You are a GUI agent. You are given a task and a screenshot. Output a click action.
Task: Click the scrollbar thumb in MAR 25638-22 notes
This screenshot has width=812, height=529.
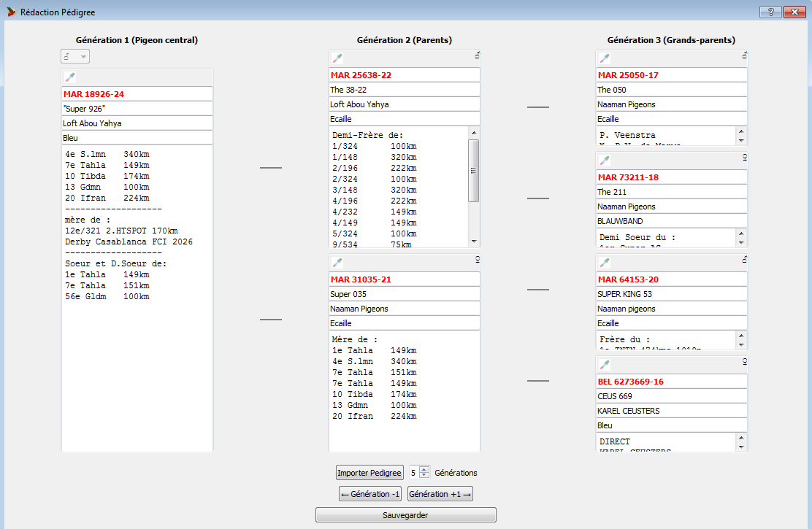[474, 170]
